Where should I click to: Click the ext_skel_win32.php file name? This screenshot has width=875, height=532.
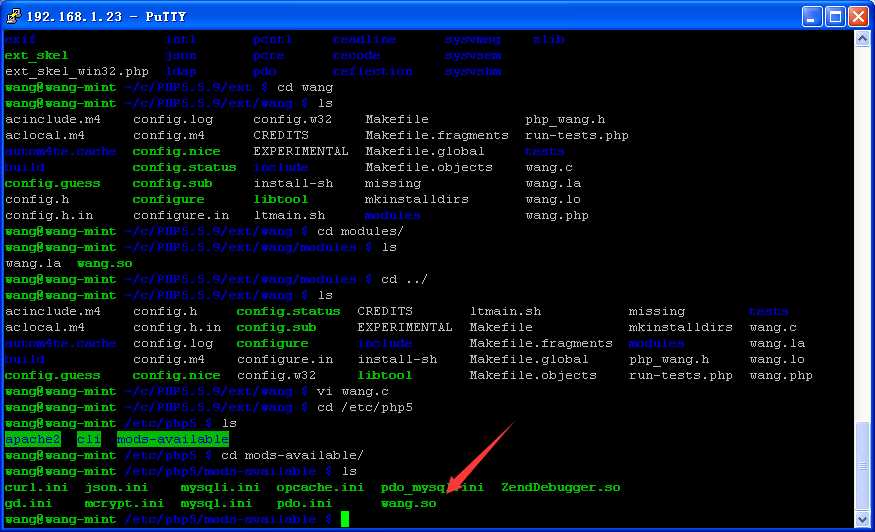pyautogui.click(x=76, y=71)
